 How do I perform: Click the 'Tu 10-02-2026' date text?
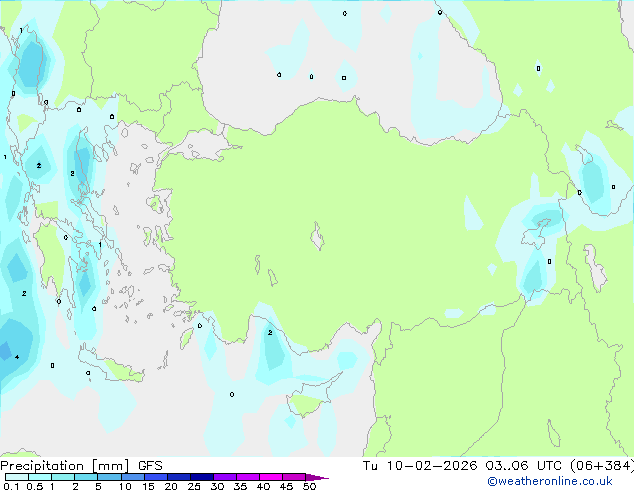(x=420, y=466)
